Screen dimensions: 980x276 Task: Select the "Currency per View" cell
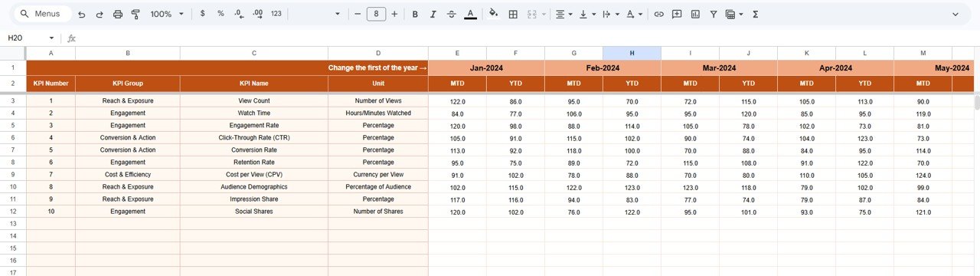[378, 174]
